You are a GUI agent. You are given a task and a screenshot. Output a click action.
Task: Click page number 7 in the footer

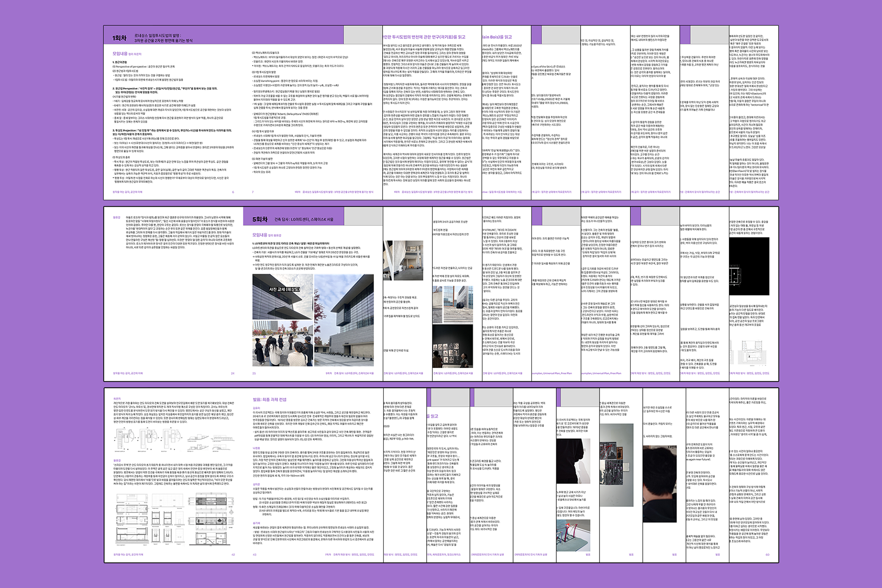[253, 192]
